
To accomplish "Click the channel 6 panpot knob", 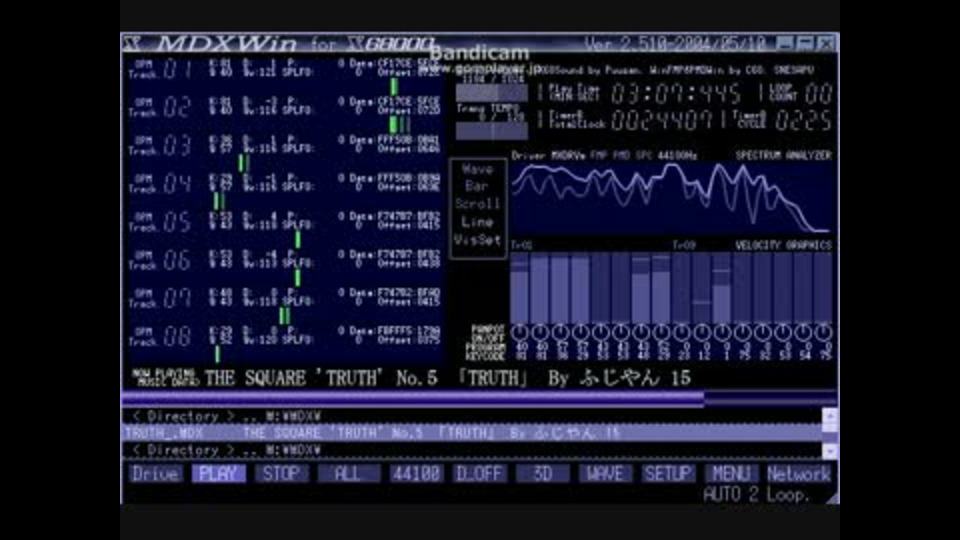I will (x=621, y=332).
